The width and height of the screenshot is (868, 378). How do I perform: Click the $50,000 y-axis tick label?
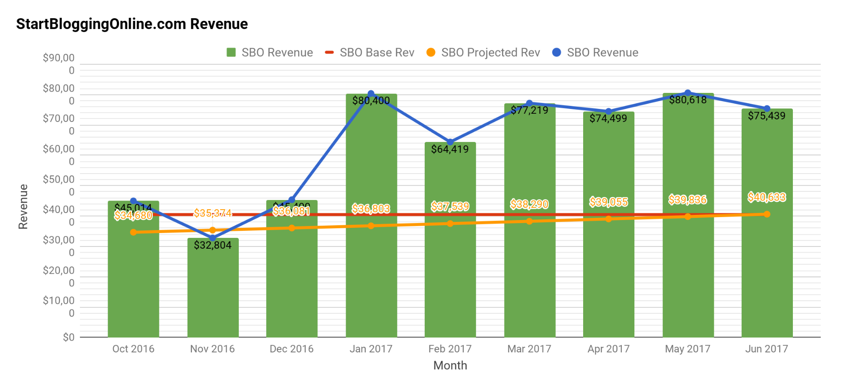[59, 185]
